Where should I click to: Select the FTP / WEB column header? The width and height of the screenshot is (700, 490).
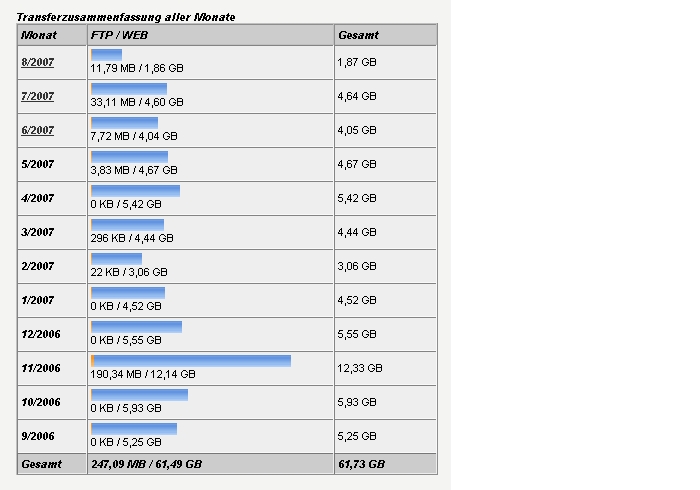pyautogui.click(x=119, y=35)
